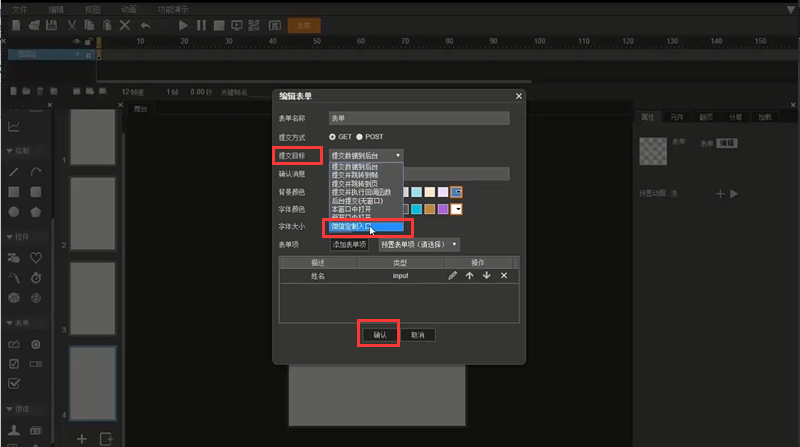Screen dimensions: 800x447
Task: Select the line drawing tool
Action: point(14,172)
